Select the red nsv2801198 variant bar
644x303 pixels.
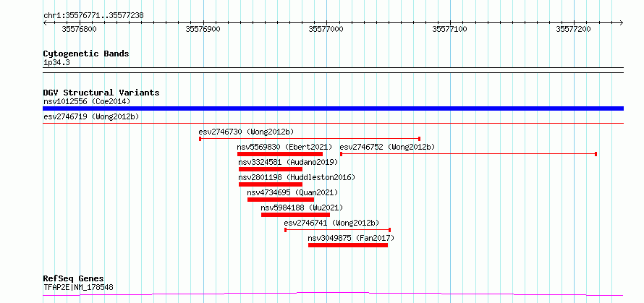[270, 184]
